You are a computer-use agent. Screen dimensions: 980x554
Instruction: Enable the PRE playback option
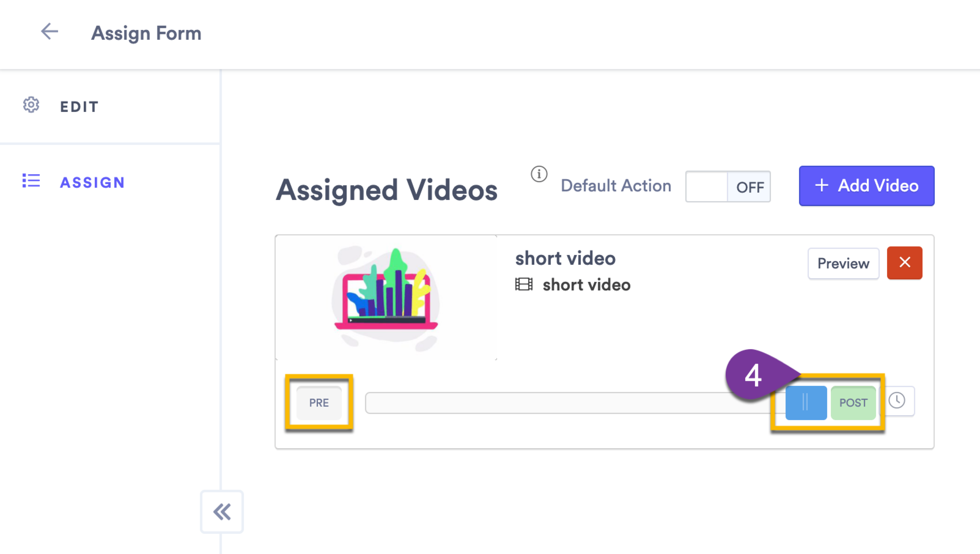point(319,402)
